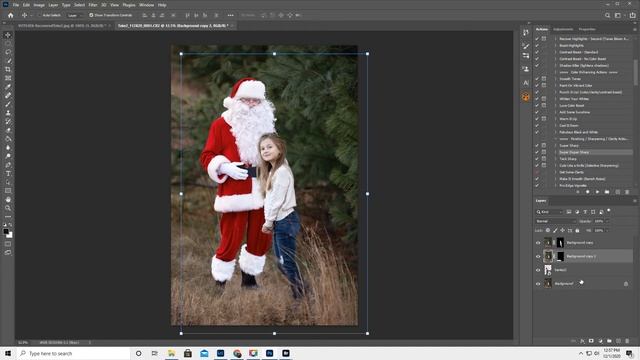Open the File menu
This screenshot has height=360, width=640.
point(16,5)
